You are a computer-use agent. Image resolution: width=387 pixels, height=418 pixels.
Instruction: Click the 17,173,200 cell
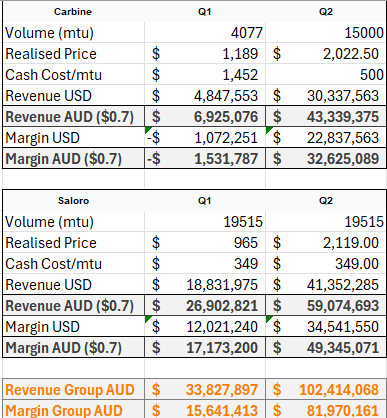click(x=205, y=348)
